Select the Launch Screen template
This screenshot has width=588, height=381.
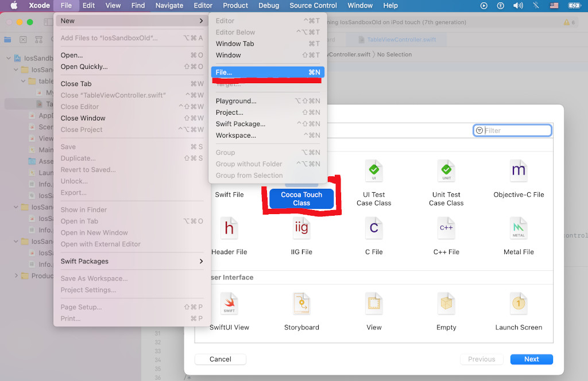tap(519, 312)
